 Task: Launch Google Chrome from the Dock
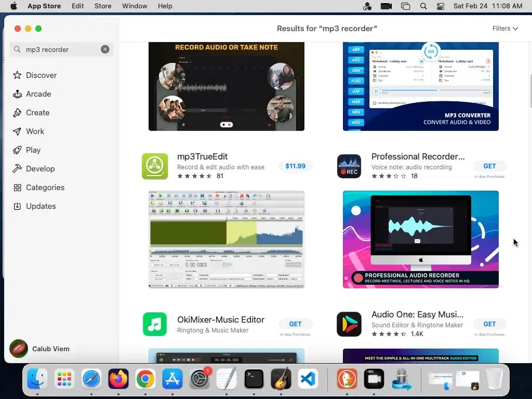tap(145, 379)
